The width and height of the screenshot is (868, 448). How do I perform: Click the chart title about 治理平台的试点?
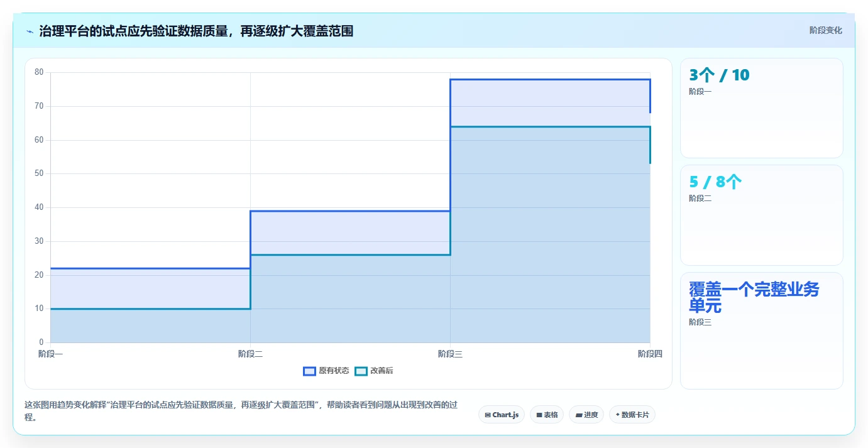[196, 31]
